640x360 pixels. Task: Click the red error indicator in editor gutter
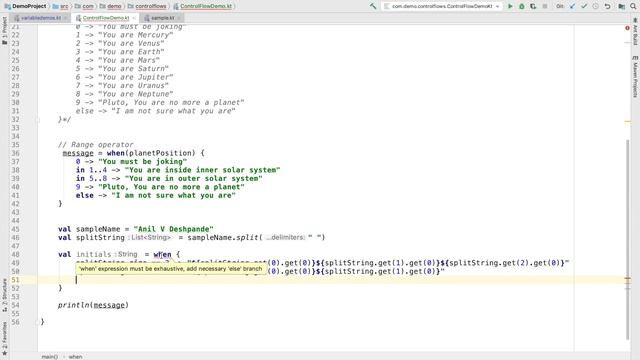[x=627, y=28]
